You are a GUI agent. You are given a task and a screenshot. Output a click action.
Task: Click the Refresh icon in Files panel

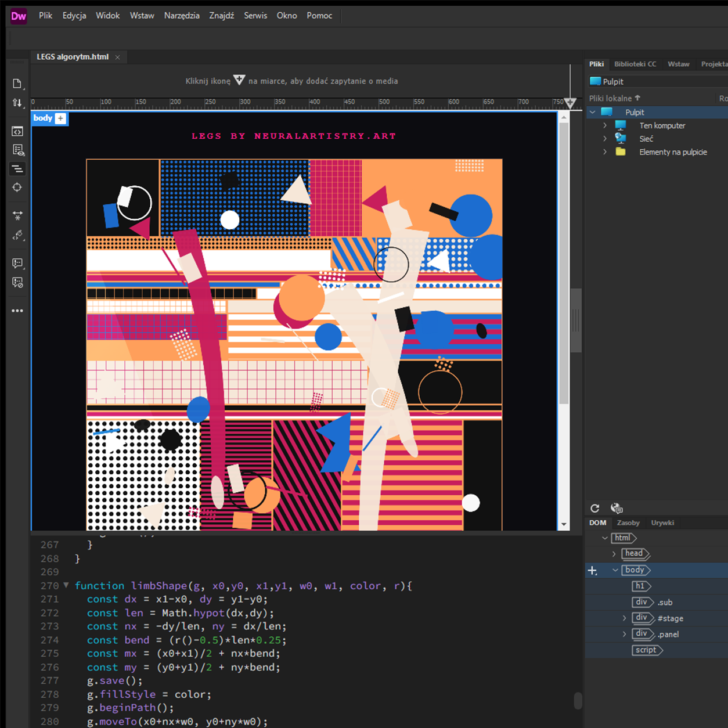(595, 509)
